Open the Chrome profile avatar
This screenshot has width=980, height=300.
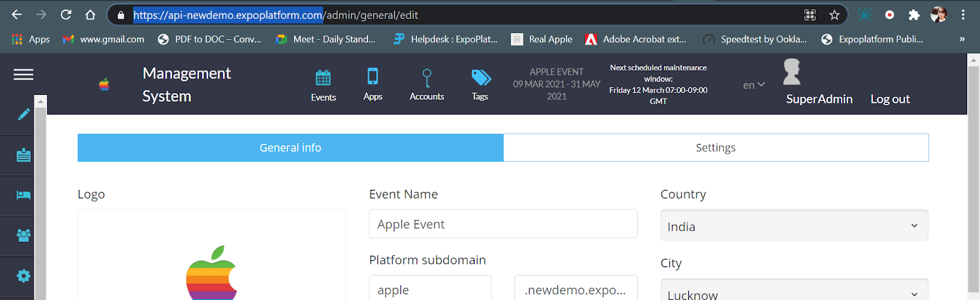(938, 15)
